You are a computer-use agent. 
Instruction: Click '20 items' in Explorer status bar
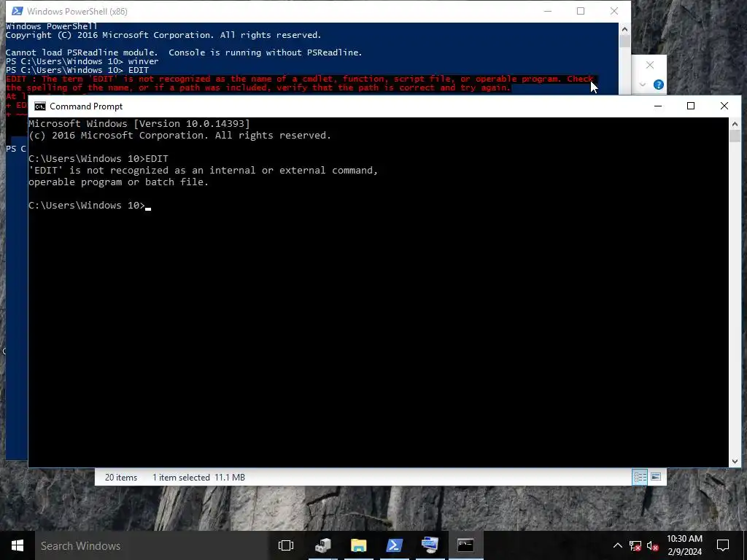point(121,478)
